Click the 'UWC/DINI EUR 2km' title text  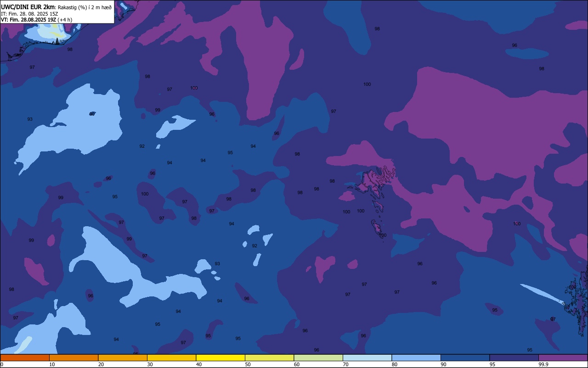(28, 7)
